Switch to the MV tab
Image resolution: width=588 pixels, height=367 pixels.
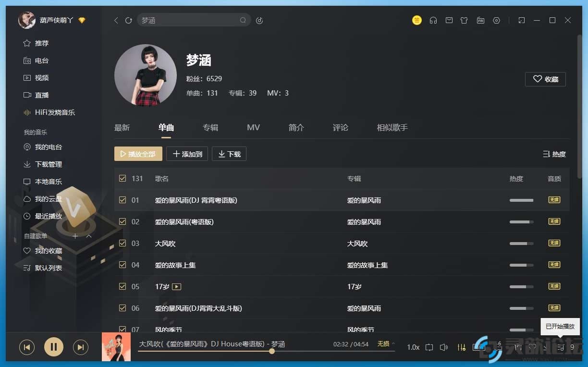[253, 128]
